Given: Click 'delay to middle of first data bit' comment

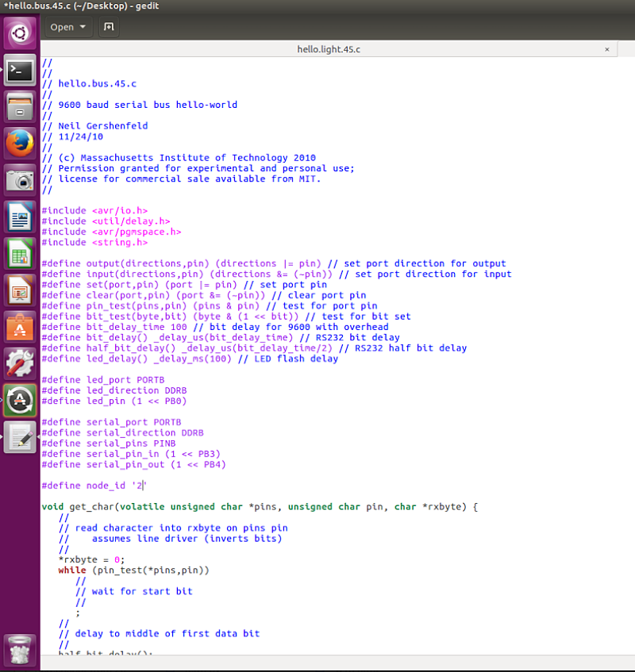Looking at the screenshot, I should coord(159,634).
